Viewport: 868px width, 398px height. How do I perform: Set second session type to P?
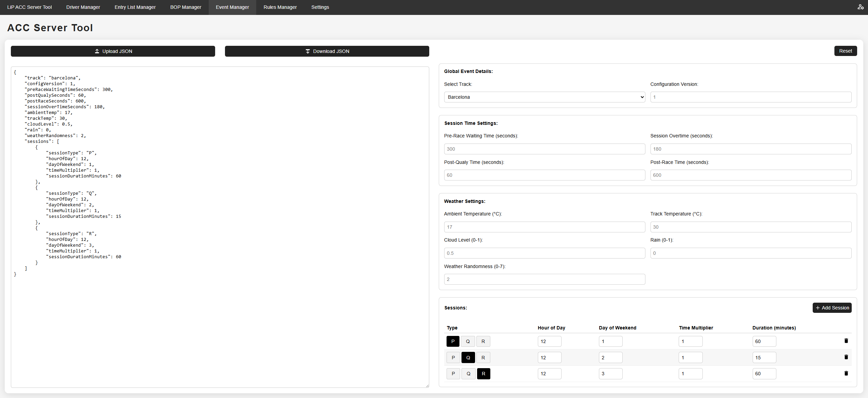pyautogui.click(x=453, y=358)
